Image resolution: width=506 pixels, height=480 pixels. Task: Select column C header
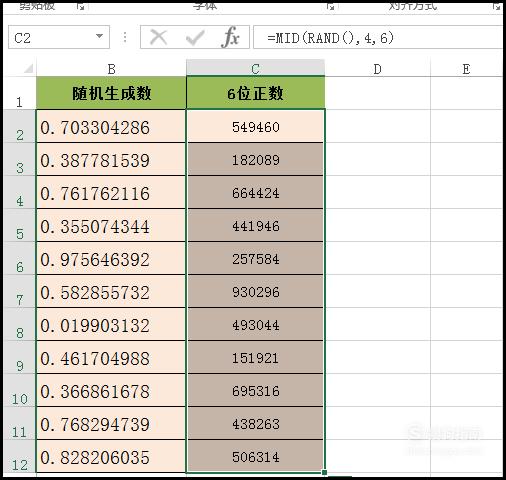coord(255,68)
